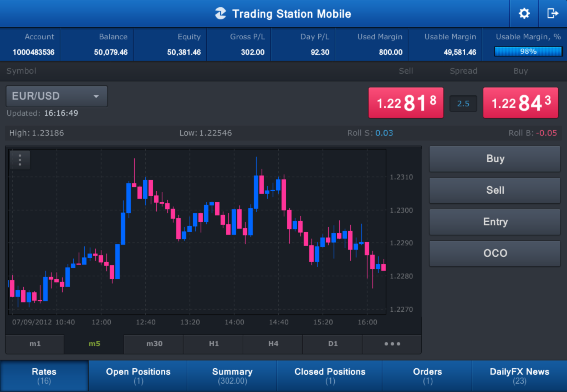Switch to the Rates tab
The height and width of the screenshot is (392, 567).
44,376
